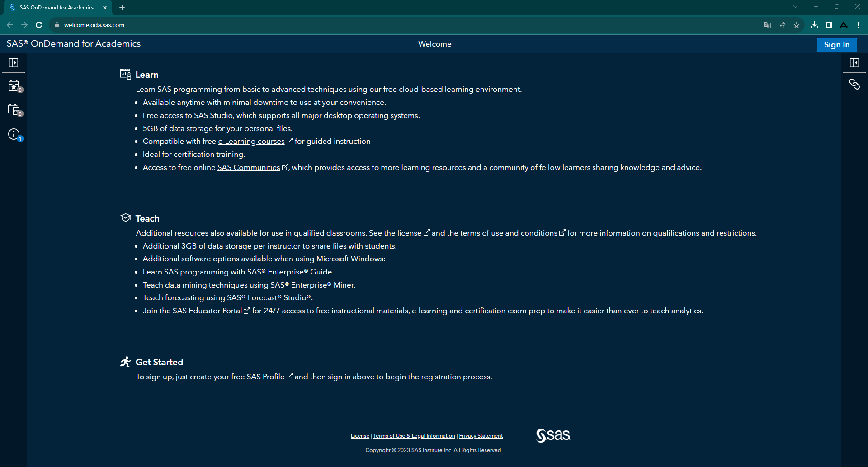Image resolution: width=868 pixels, height=467 pixels.
Task: Open a new browser tab
Action: tap(122, 8)
